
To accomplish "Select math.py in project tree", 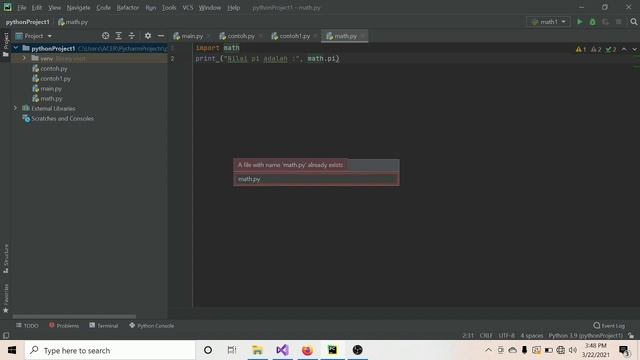I will 47,98.
